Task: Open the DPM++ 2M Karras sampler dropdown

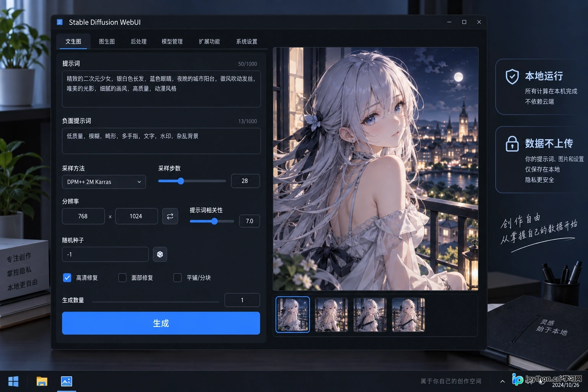Action: tap(104, 182)
